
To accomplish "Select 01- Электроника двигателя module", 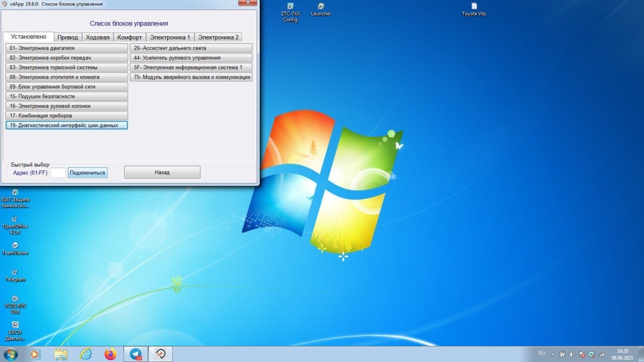I will coord(67,48).
